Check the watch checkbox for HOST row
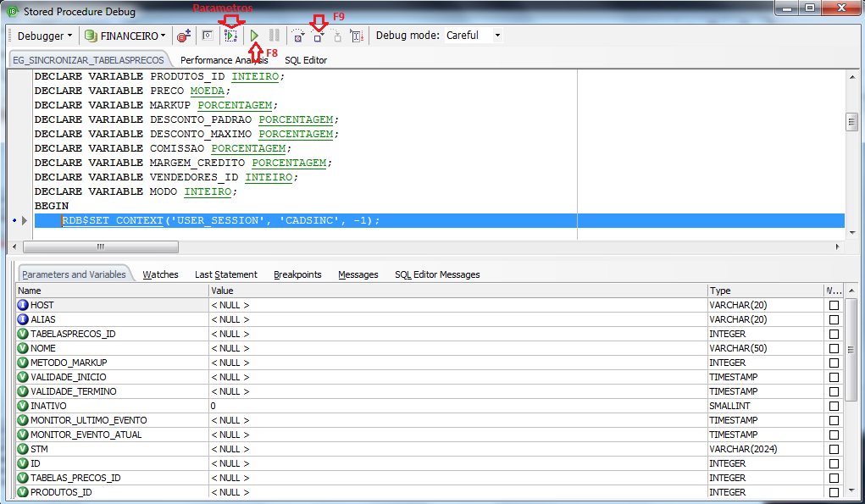The height and width of the screenshot is (504, 865). [835, 306]
